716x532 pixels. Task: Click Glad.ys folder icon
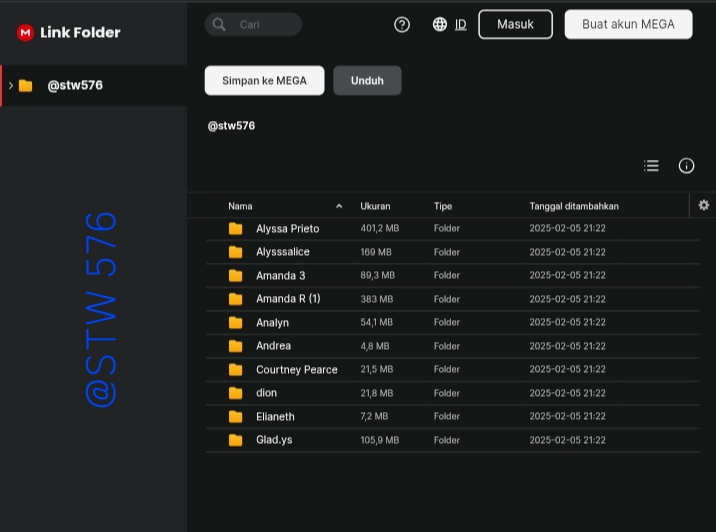[x=236, y=440]
